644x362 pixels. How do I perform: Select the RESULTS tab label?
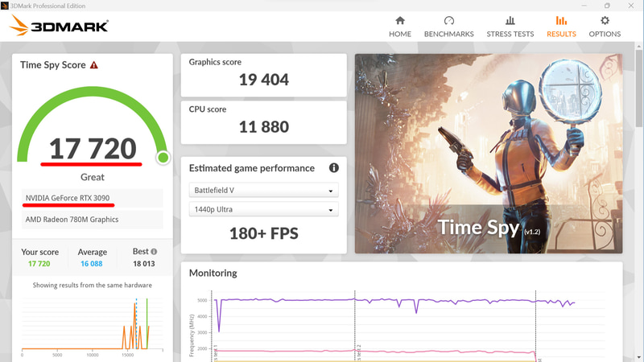[561, 34]
